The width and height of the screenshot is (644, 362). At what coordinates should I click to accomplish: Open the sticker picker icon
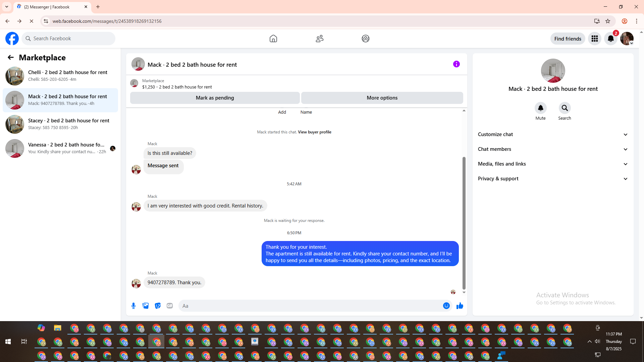pyautogui.click(x=158, y=306)
